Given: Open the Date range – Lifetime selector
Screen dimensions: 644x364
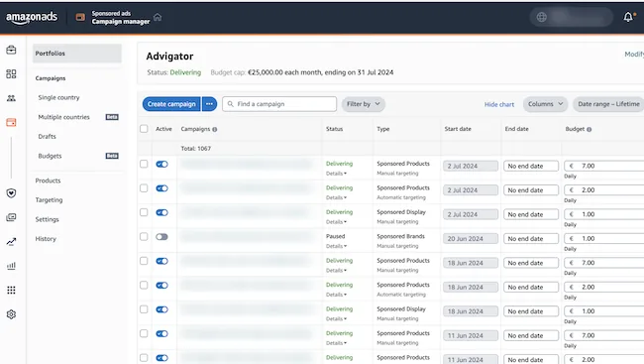Looking at the screenshot, I should click(x=608, y=104).
